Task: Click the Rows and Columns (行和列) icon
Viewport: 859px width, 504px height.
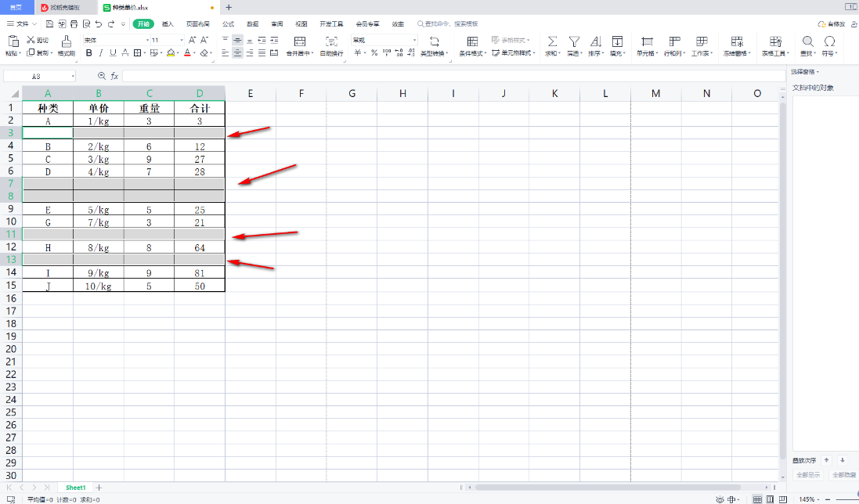Action: (x=674, y=41)
